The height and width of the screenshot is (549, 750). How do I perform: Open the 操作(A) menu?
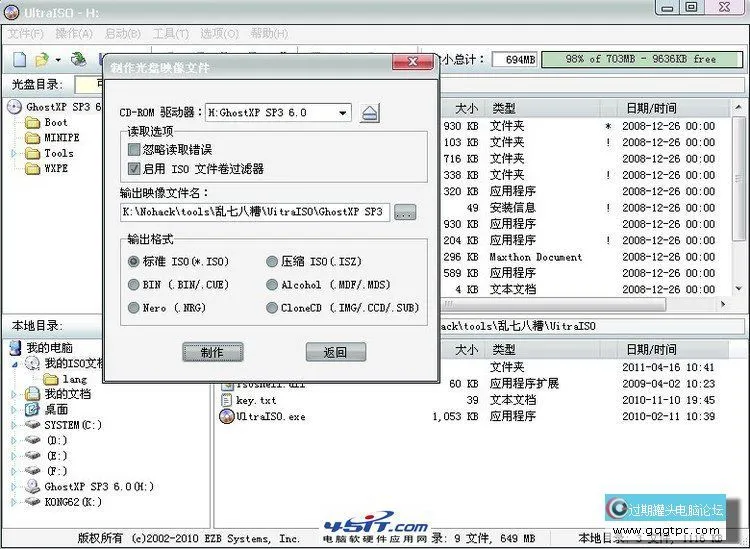74,33
